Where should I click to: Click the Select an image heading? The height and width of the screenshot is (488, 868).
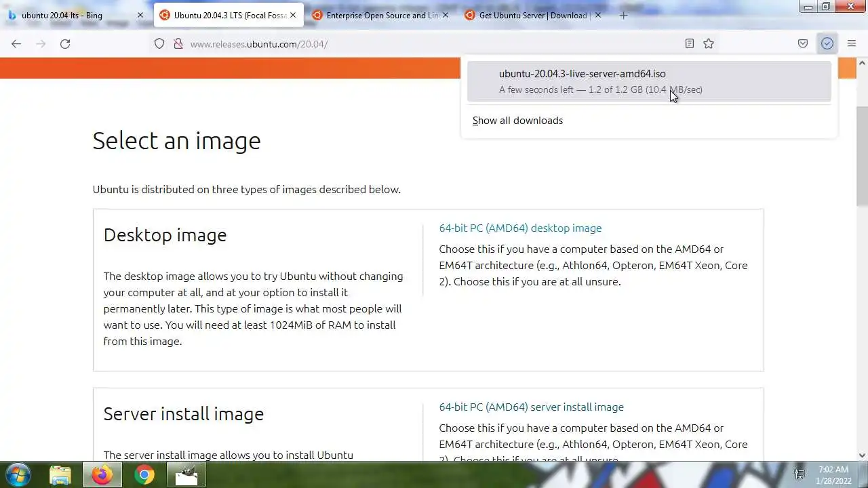176,141
